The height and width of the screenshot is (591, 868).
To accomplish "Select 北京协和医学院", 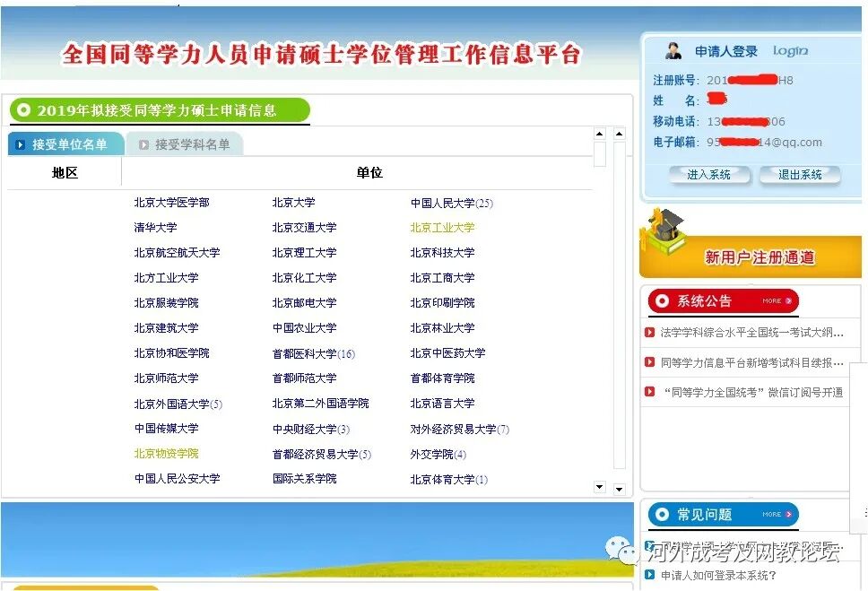I will tap(171, 353).
